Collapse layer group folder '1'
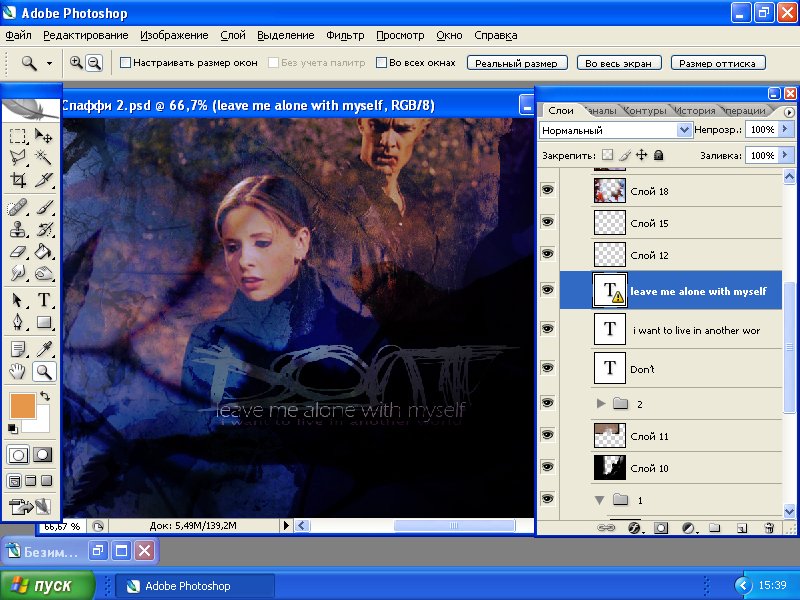 pos(600,499)
